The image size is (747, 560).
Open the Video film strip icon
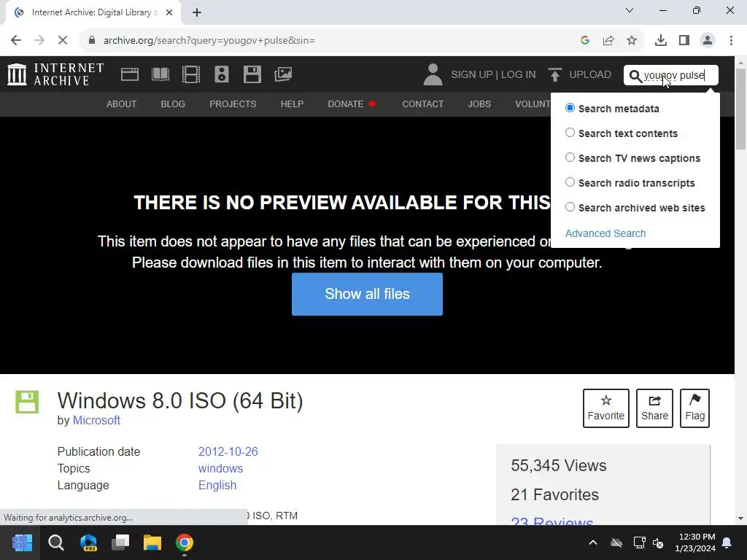click(191, 74)
